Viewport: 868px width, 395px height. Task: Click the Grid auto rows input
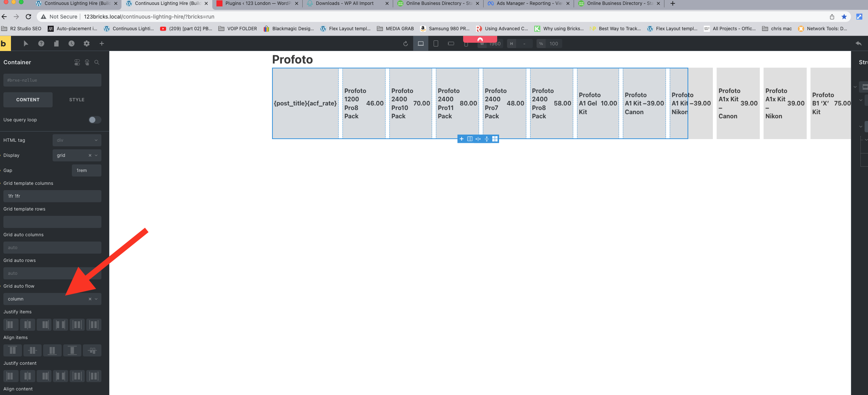click(x=52, y=273)
